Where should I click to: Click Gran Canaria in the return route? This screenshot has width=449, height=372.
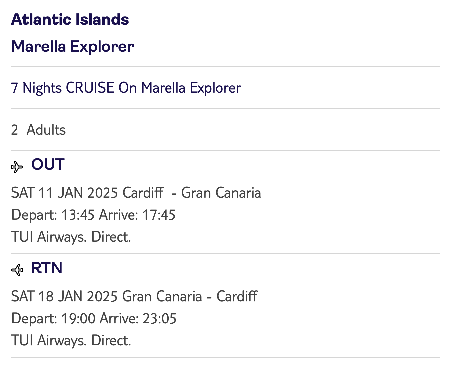click(162, 296)
